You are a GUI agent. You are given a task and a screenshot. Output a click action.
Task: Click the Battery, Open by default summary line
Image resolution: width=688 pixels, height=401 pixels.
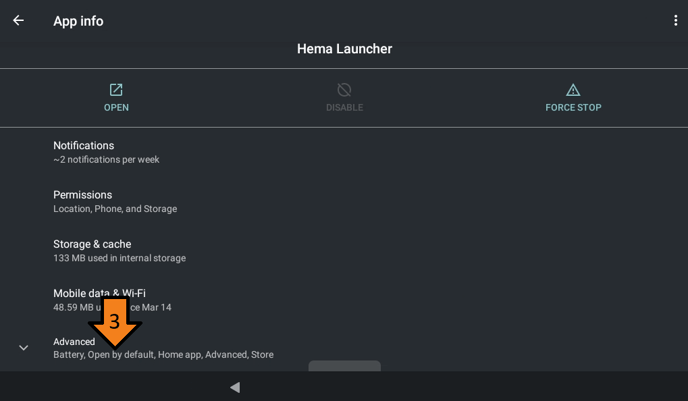point(163,354)
